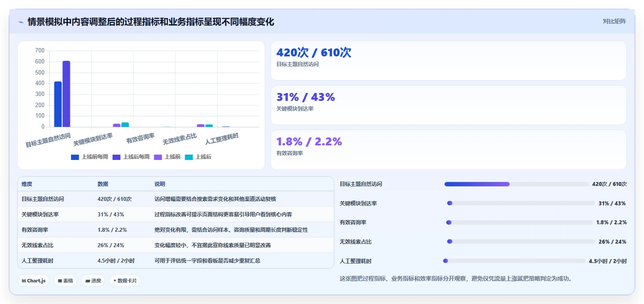The height and width of the screenshot is (304, 644).
Task: Toggle the 上线前 legend swatch
Action: [158, 157]
